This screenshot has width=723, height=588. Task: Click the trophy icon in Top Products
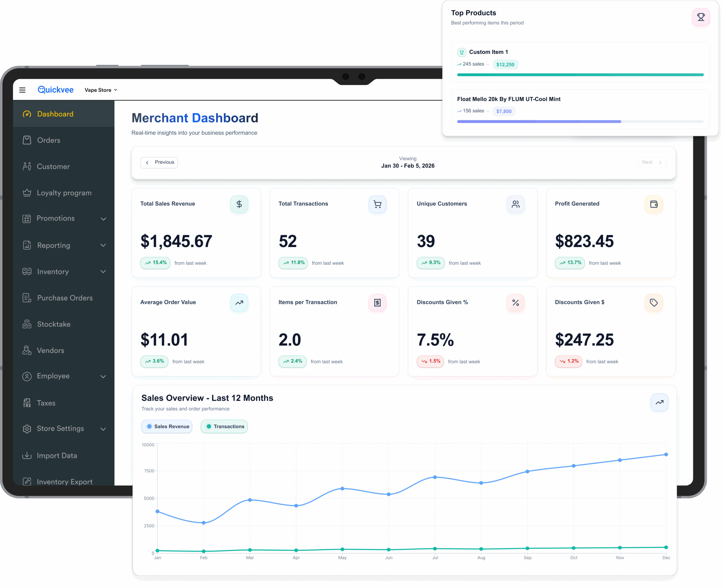[x=700, y=17]
